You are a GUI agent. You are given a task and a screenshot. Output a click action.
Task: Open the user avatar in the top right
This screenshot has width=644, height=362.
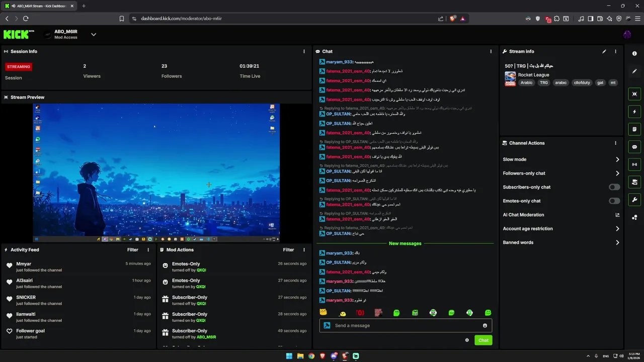click(x=627, y=34)
